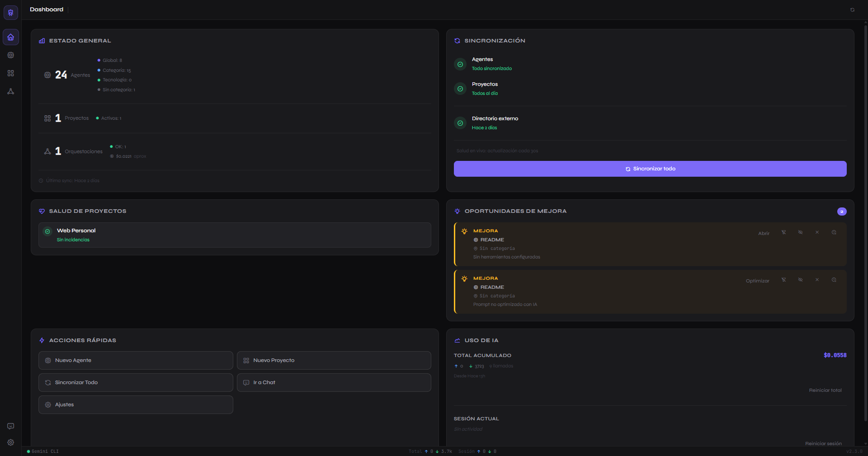The width and height of the screenshot is (868, 456).
Task: Open Ajustes quick action button
Action: pos(136,404)
